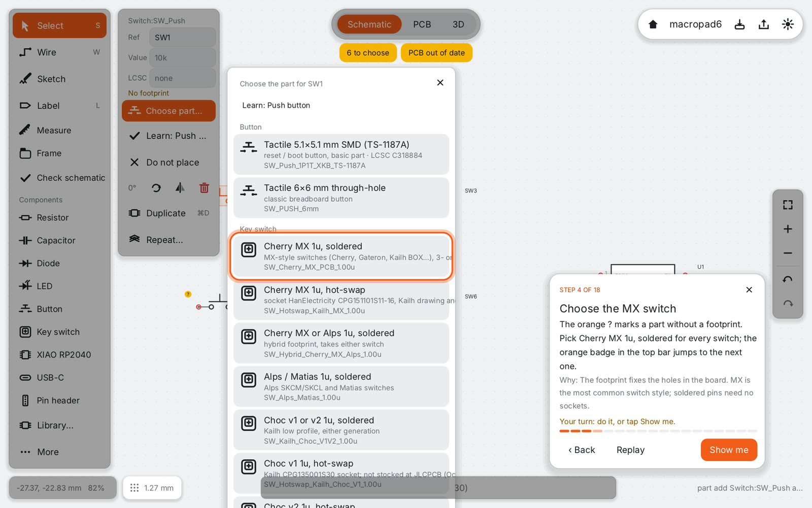Open the grid size 1.27 mm selector

coord(152,488)
